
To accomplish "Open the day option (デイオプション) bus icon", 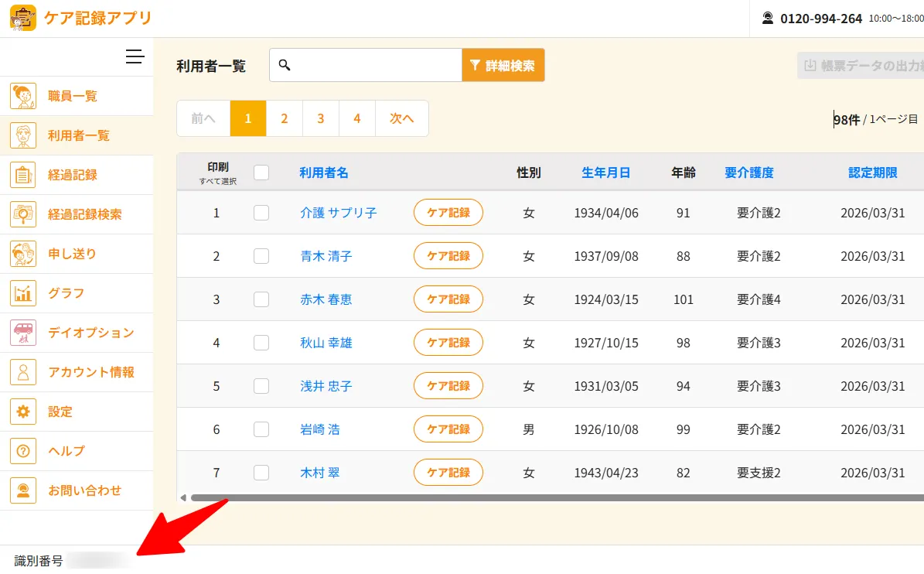I will [x=23, y=333].
